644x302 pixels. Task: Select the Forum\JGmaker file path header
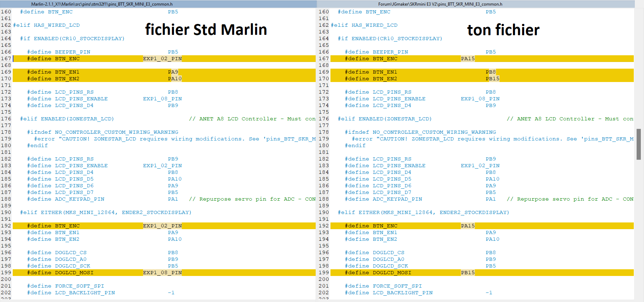[440, 4]
